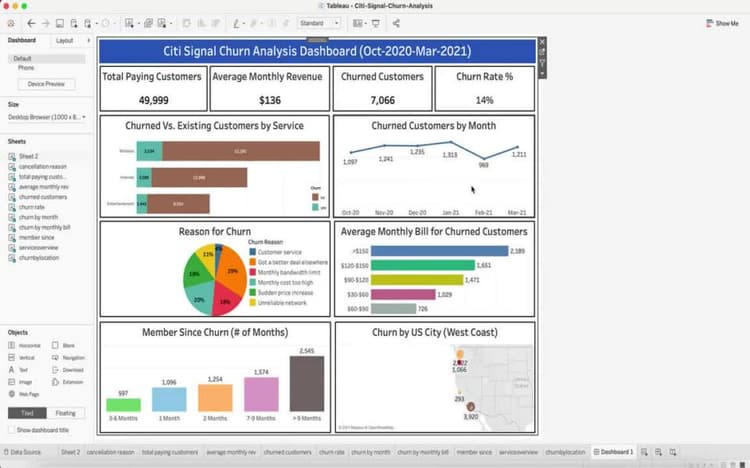The image size is (750, 468).
Task: Click new dashboard icon in bottom tab bar
Action: [659, 452]
